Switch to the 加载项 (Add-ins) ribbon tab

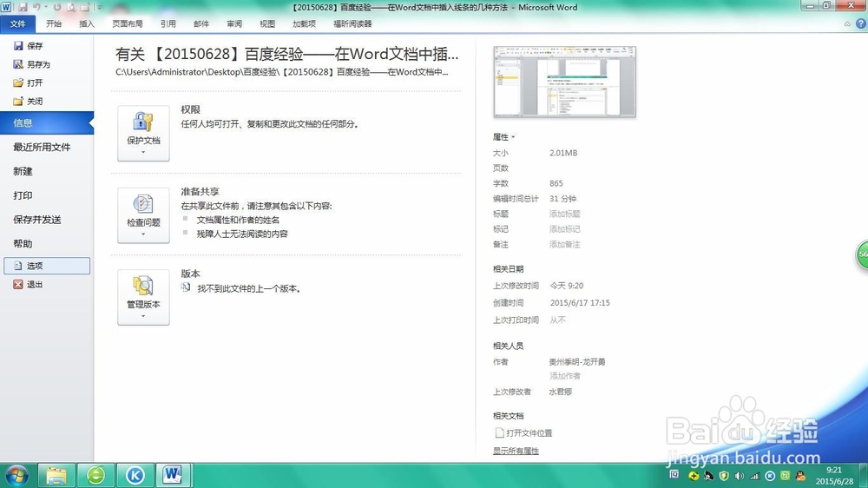coord(305,23)
